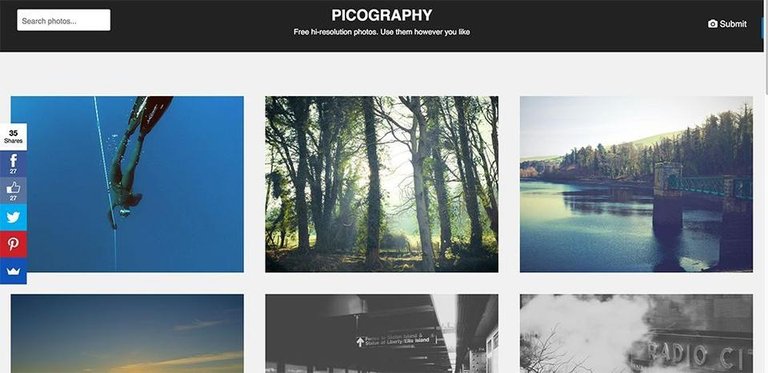Pin via the red Pinterest icon
The image size is (768, 373).
[13, 244]
